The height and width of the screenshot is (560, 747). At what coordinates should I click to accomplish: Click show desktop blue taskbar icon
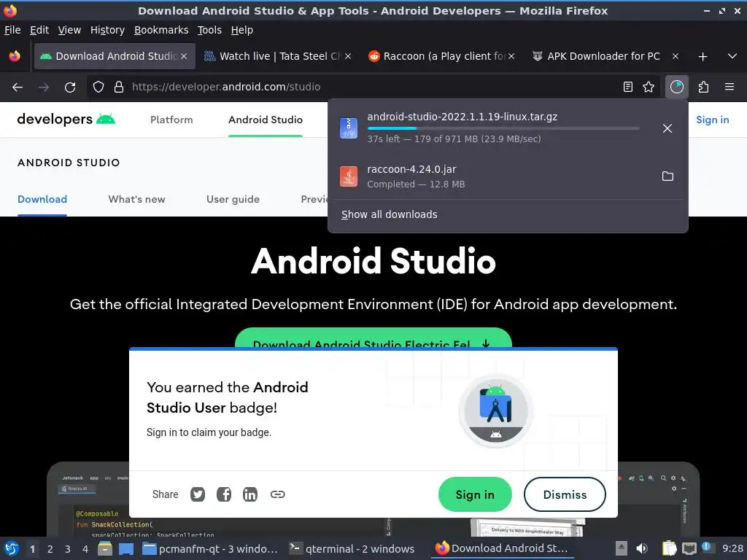click(125, 548)
